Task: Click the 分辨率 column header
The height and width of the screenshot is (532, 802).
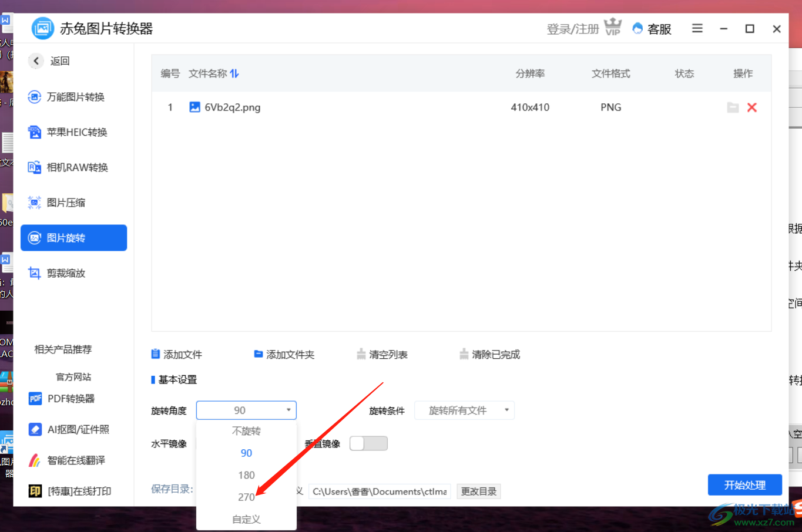Action: click(530, 73)
